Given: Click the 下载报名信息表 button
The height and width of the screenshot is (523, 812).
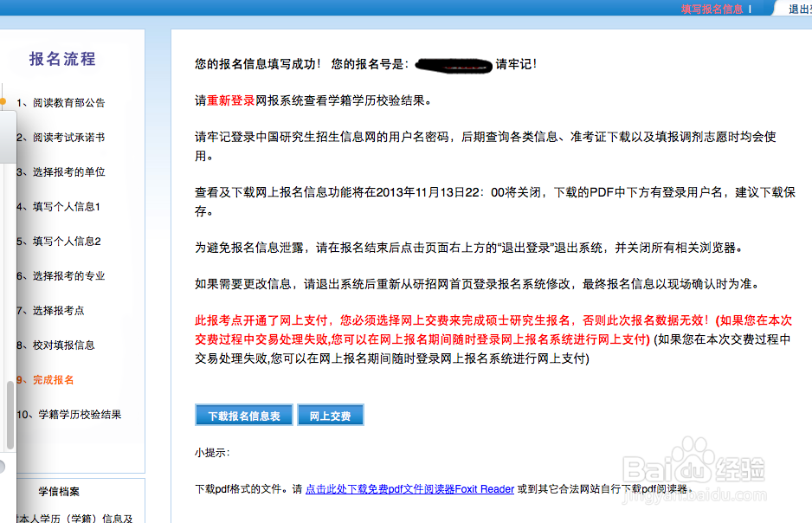Looking at the screenshot, I should (243, 414).
